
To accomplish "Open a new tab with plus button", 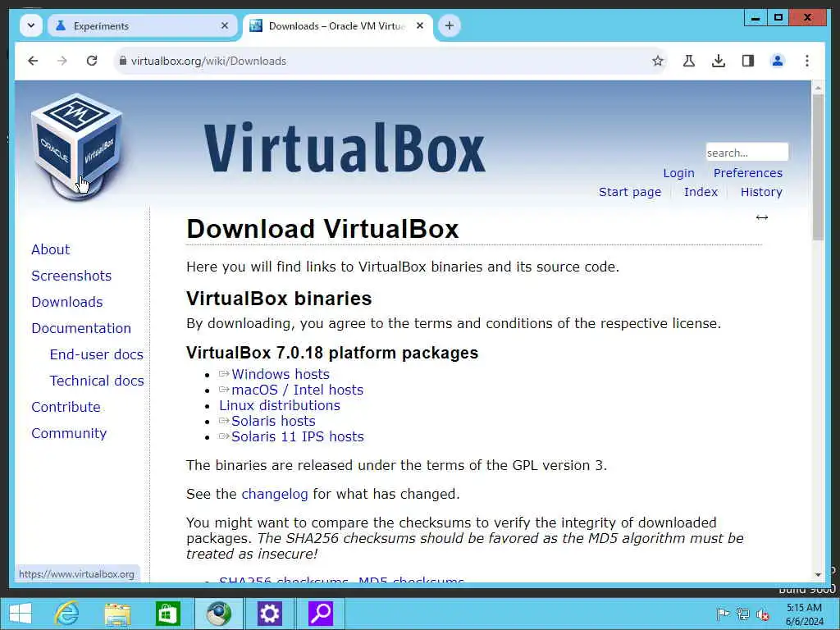I will (450, 25).
